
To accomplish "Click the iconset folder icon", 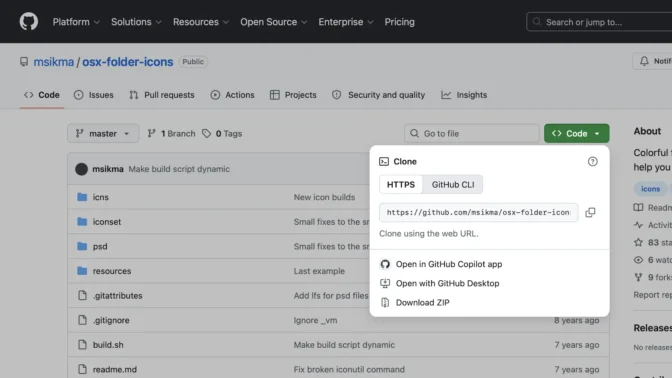I will pos(82,222).
